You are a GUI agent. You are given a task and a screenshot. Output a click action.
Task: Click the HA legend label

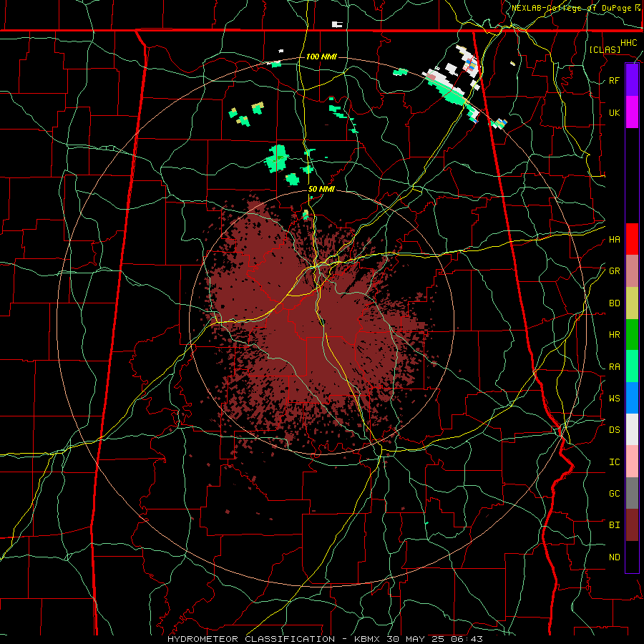pyautogui.click(x=614, y=240)
